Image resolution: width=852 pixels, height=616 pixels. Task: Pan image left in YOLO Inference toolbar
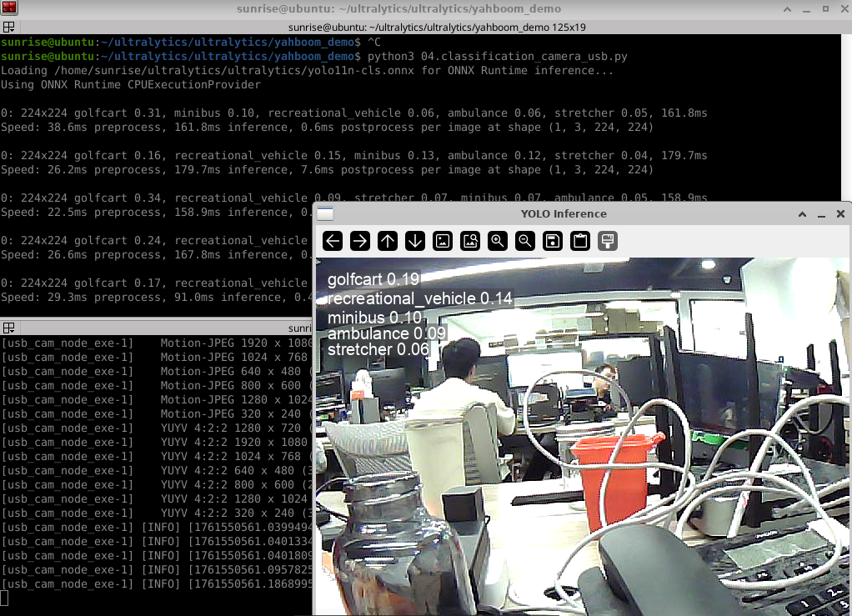coord(333,241)
